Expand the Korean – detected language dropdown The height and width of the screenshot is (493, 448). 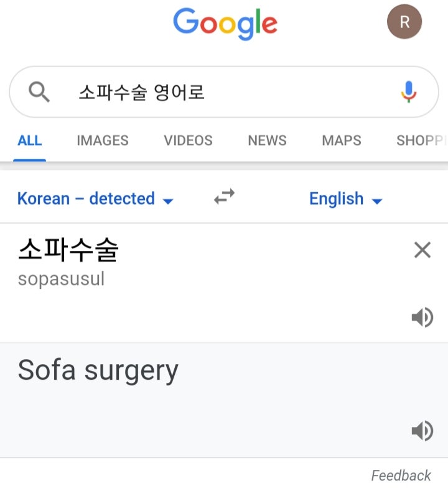(x=95, y=199)
